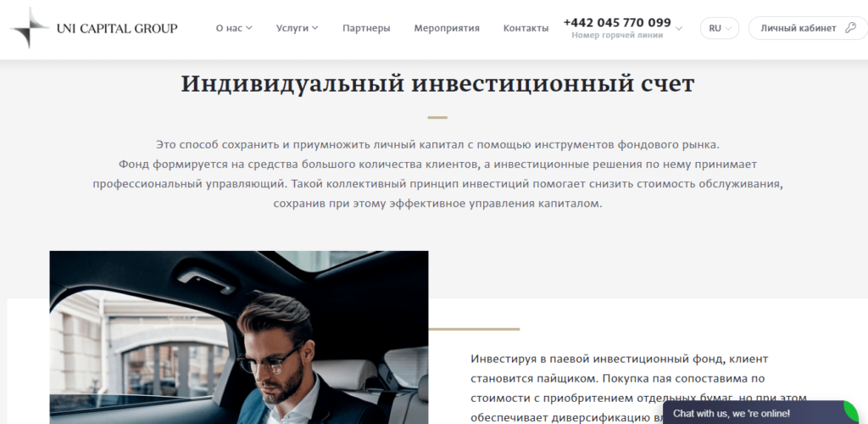Expand the Услуги dropdown menu

click(298, 28)
